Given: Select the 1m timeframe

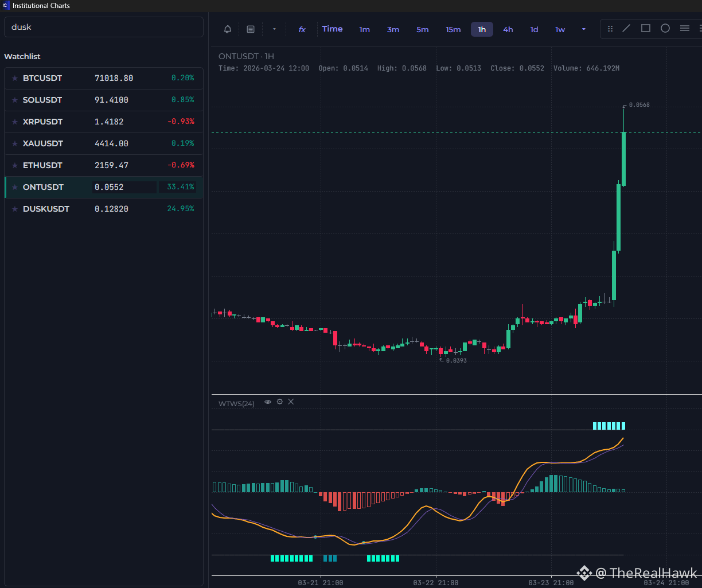Looking at the screenshot, I should (365, 29).
